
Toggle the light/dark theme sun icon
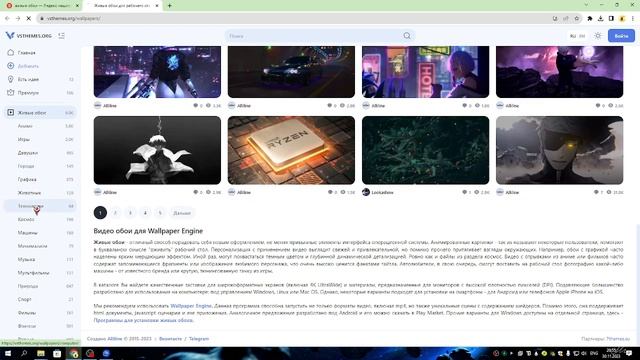[x=598, y=36]
